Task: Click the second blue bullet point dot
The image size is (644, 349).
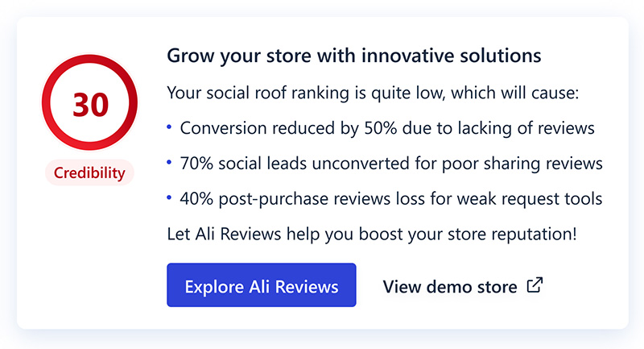Action: pyautogui.click(x=169, y=162)
